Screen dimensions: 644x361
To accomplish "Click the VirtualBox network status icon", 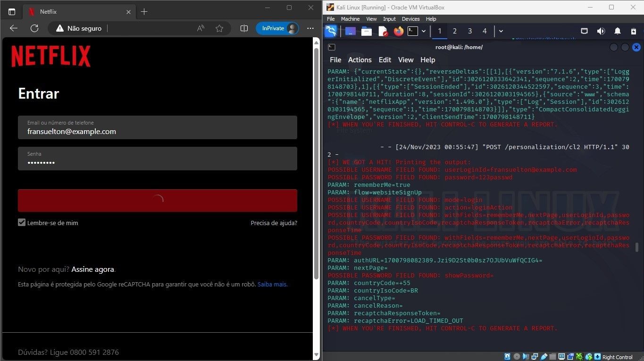I will click(535, 357).
